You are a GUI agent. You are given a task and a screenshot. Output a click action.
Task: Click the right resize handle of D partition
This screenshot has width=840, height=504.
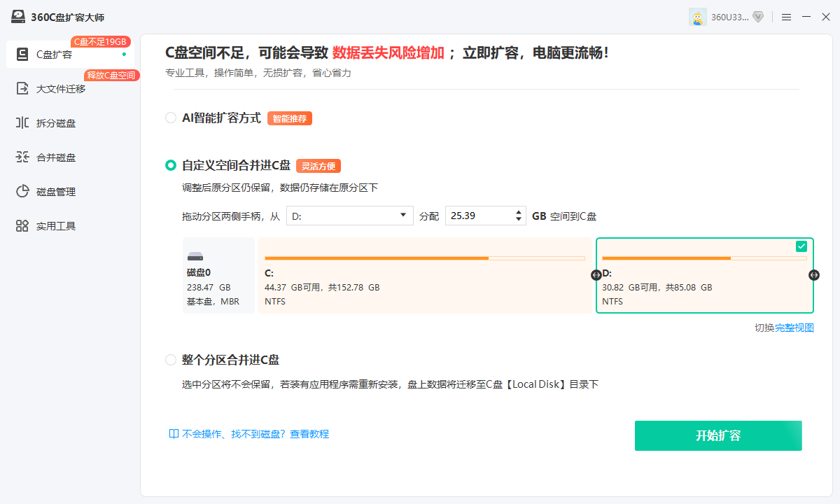[x=814, y=275]
